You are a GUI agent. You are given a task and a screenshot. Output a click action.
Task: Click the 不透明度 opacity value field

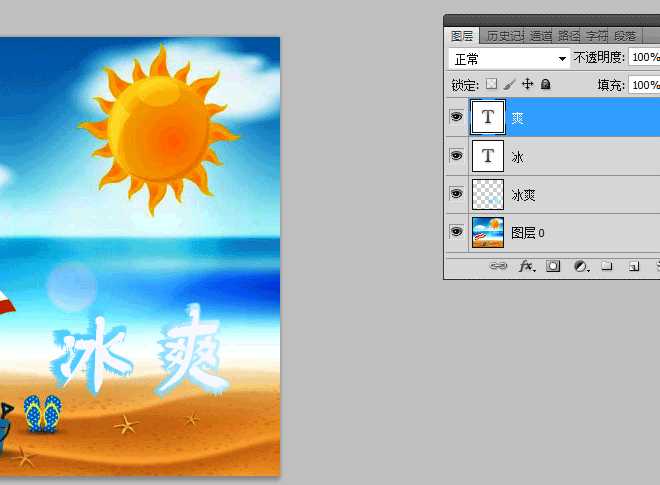644,59
